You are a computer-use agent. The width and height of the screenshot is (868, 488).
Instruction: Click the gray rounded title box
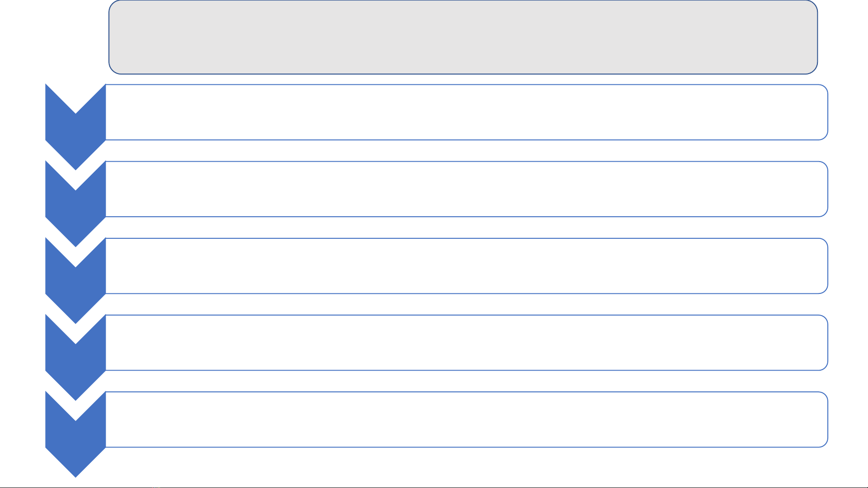(x=463, y=37)
